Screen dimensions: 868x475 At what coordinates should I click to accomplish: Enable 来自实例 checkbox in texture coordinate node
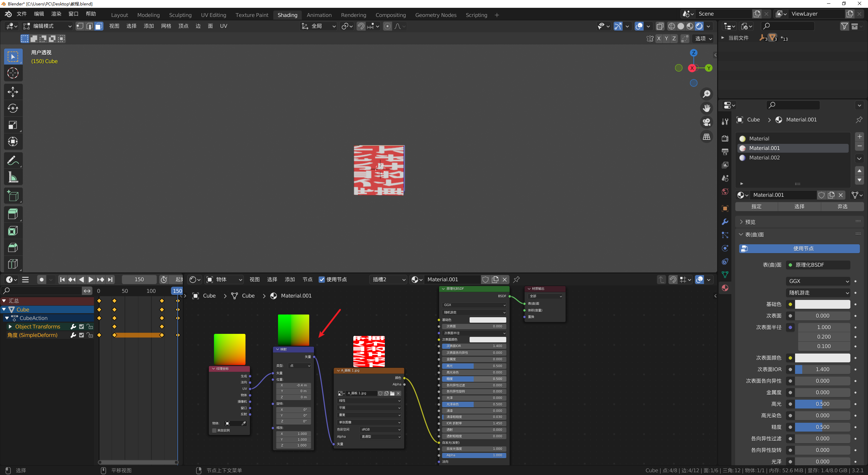(214, 430)
